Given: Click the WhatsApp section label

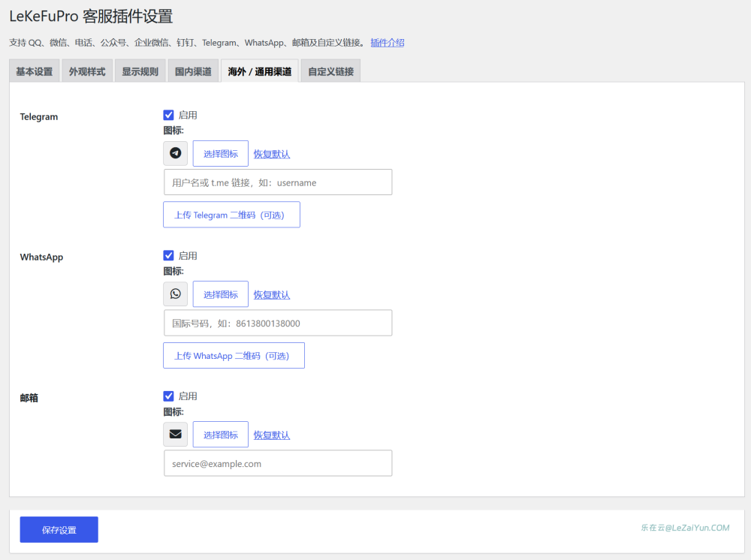Looking at the screenshot, I should (41, 257).
